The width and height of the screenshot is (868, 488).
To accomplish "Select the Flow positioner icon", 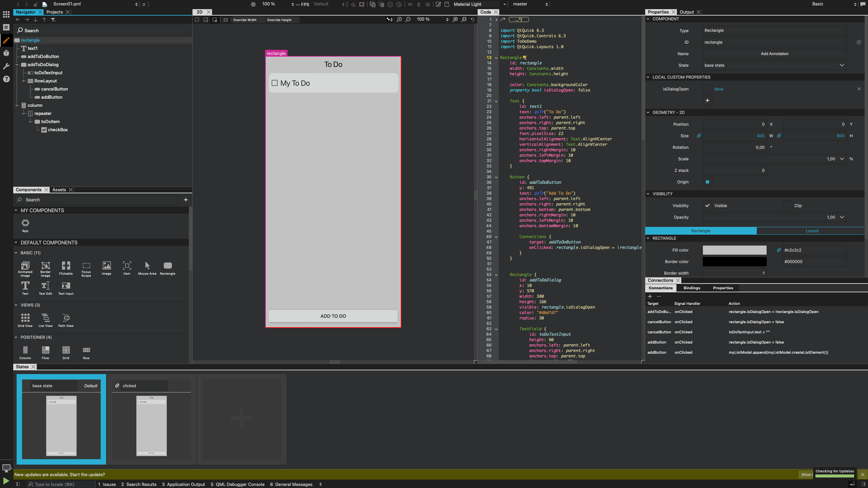I will click(45, 350).
